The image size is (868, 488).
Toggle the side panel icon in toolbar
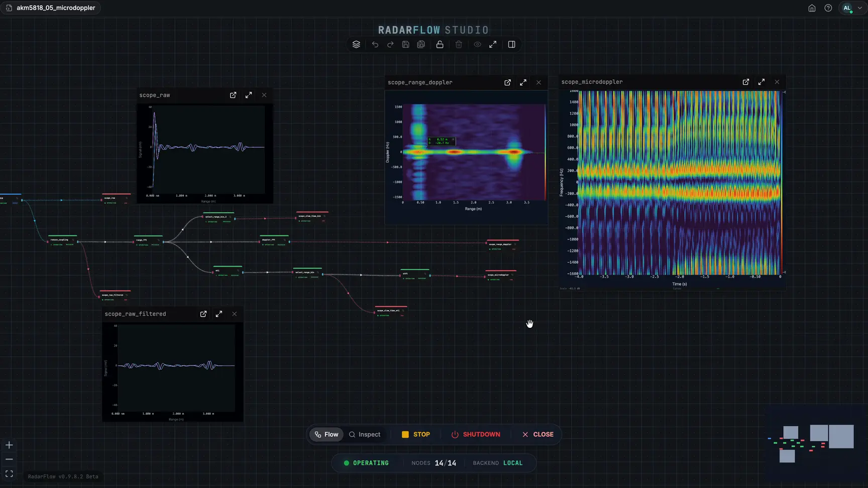point(511,44)
